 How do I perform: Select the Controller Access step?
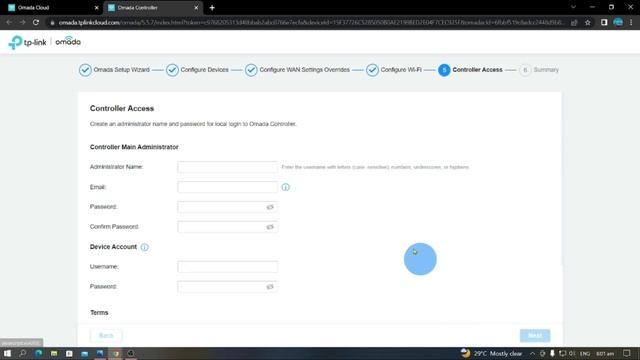coord(470,70)
